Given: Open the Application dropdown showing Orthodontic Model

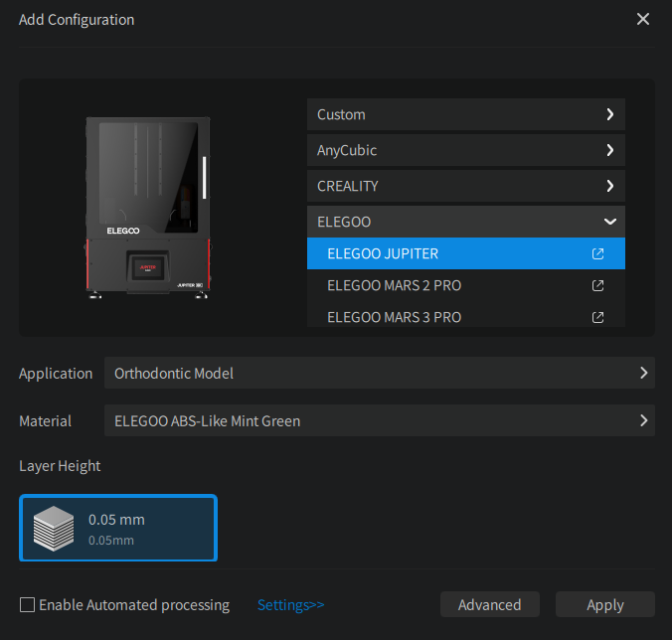Looking at the screenshot, I should 379,373.
